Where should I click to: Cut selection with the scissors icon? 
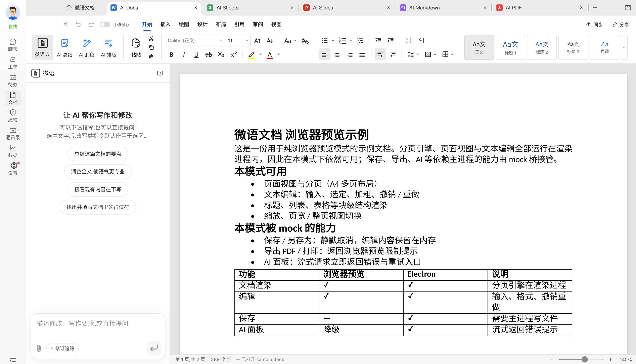[x=151, y=39]
